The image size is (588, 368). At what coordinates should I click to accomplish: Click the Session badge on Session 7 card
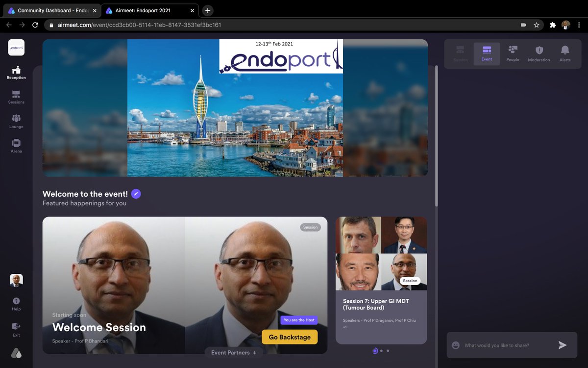[x=410, y=281]
